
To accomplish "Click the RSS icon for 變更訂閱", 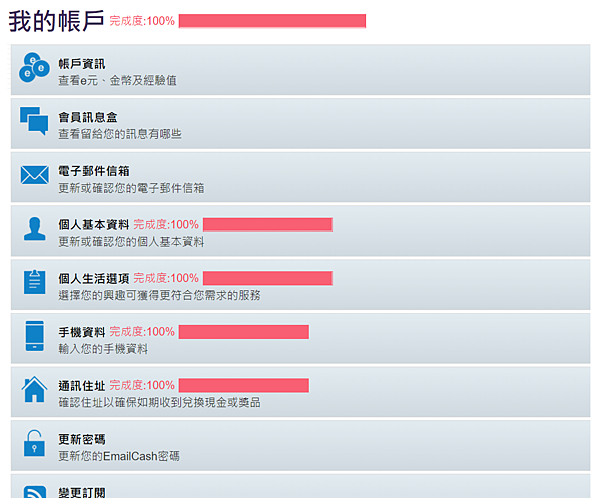I will (x=34, y=492).
